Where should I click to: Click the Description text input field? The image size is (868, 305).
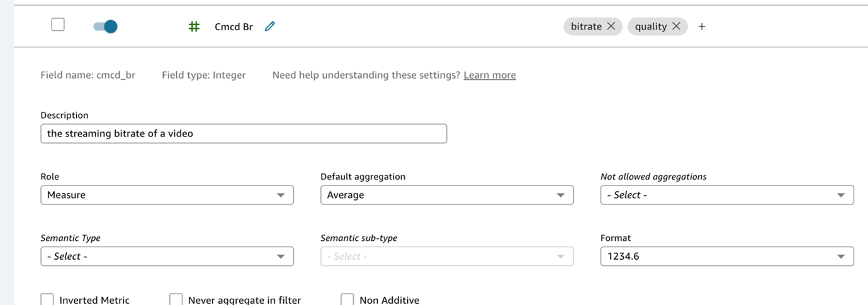coord(244,133)
